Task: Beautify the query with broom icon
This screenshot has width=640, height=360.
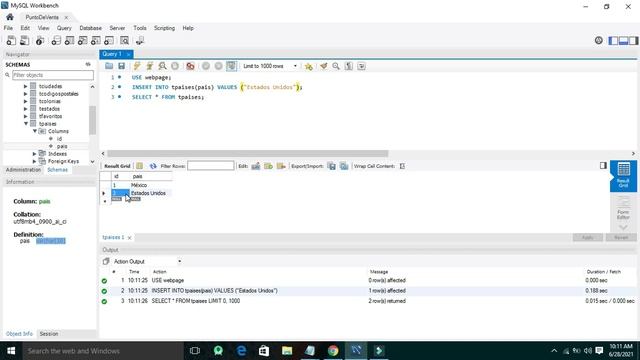Action: point(324,66)
